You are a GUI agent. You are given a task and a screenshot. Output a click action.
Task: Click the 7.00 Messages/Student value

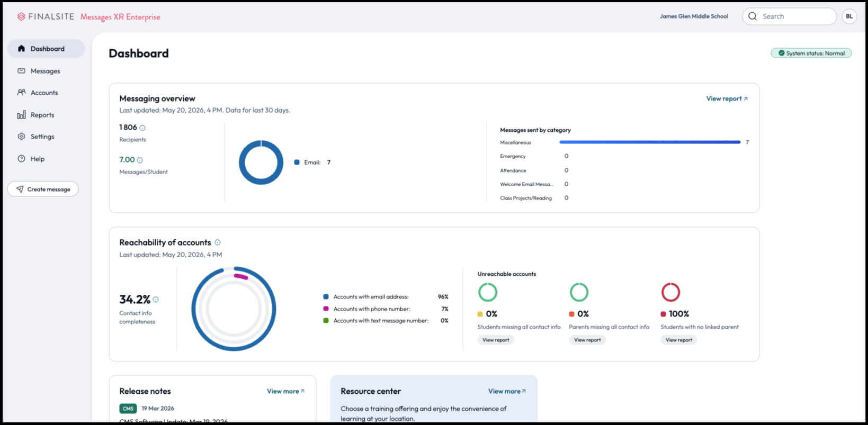point(127,160)
